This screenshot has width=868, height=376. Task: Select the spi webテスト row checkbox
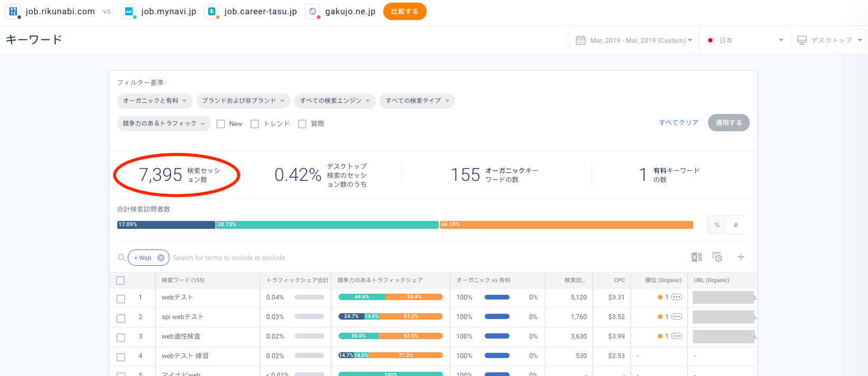click(x=121, y=318)
